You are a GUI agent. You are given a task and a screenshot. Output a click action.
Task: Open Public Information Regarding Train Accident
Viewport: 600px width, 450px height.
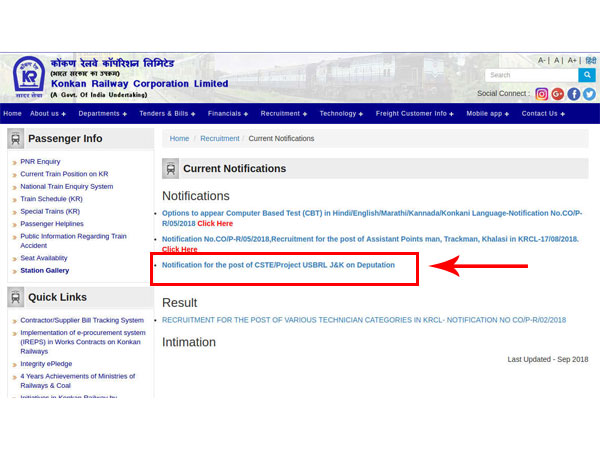[x=73, y=241]
